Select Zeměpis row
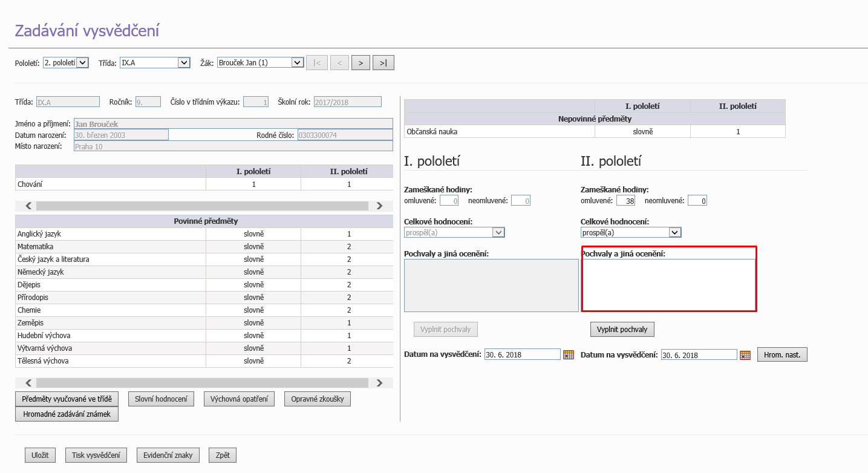 (204, 323)
